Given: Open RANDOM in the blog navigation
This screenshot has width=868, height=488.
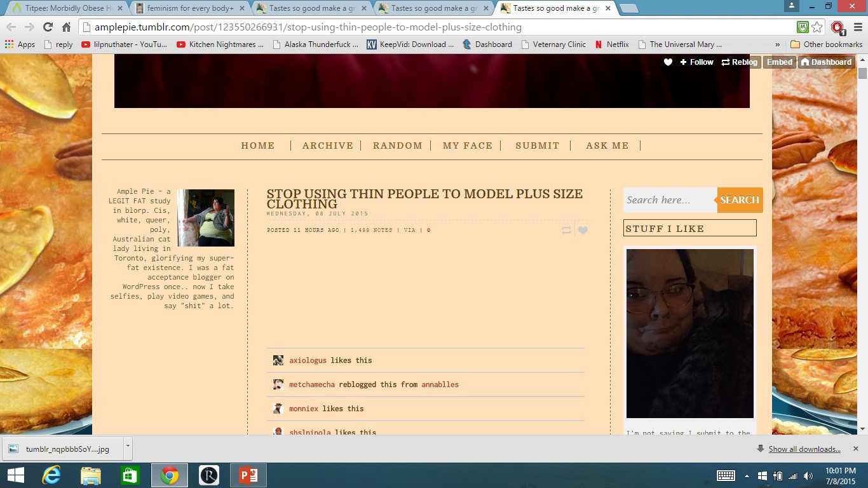Looking at the screenshot, I should click(398, 146).
